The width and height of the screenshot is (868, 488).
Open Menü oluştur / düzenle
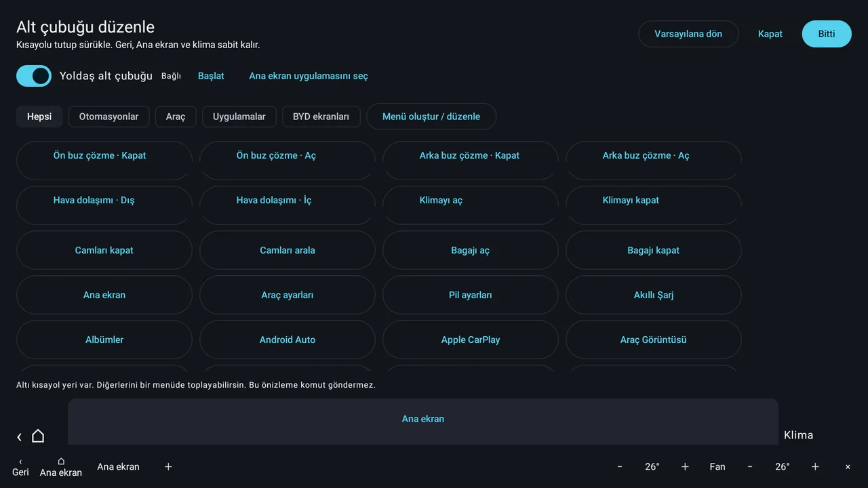[x=431, y=117]
